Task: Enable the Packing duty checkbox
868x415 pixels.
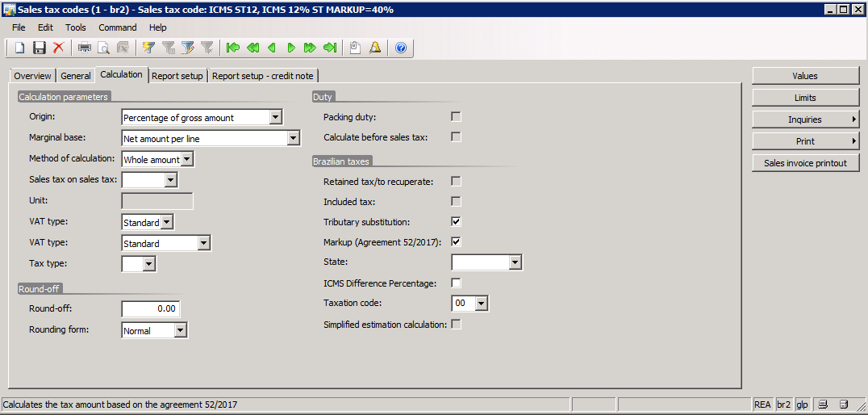Action: [456, 117]
